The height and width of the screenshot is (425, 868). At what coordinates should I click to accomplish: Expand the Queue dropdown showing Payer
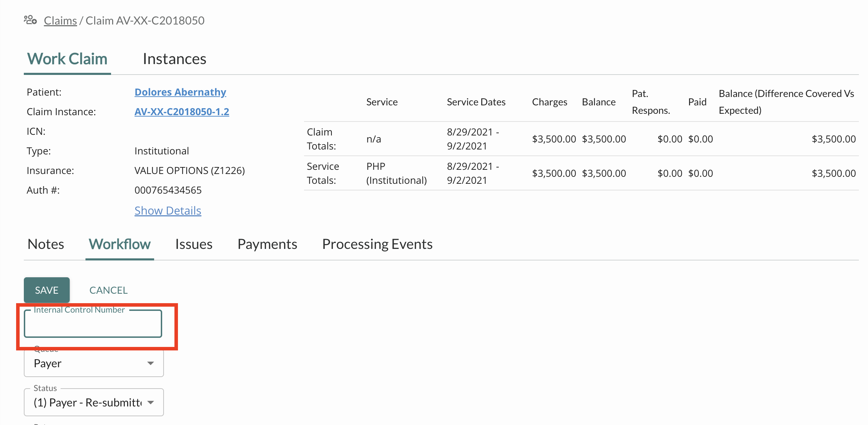(88, 364)
